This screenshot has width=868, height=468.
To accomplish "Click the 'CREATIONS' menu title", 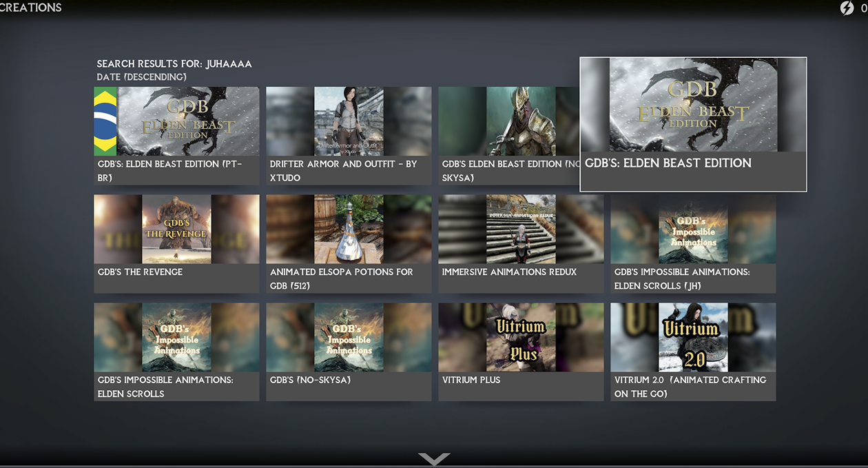I will (x=30, y=8).
